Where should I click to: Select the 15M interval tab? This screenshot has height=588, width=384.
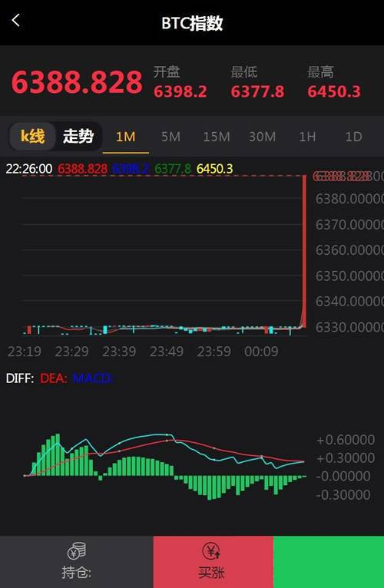[x=217, y=137]
